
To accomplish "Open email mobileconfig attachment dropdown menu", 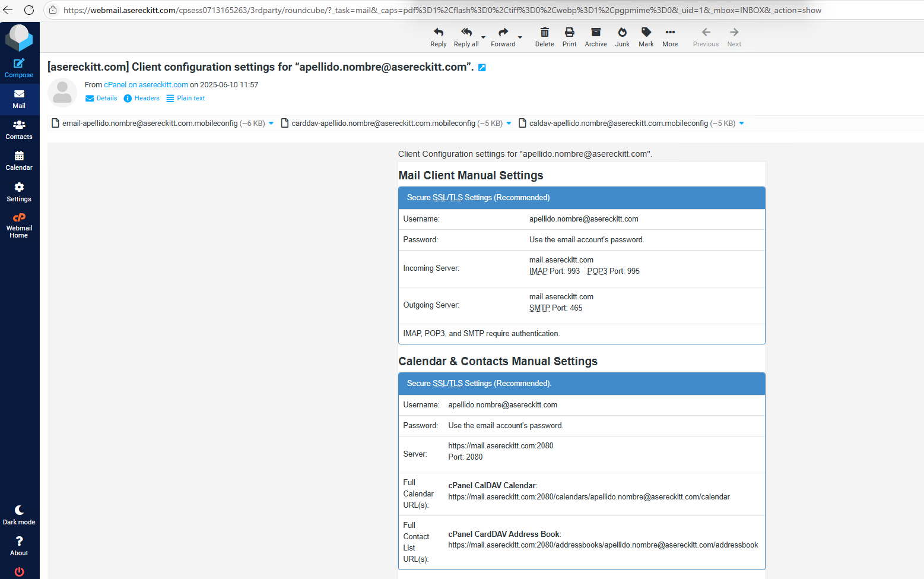I will click(271, 124).
